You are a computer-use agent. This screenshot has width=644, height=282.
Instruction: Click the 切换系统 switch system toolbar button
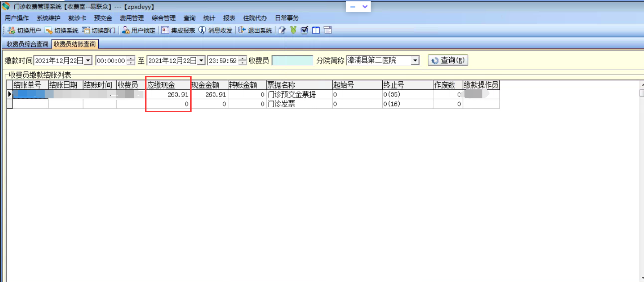(x=62, y=30)
